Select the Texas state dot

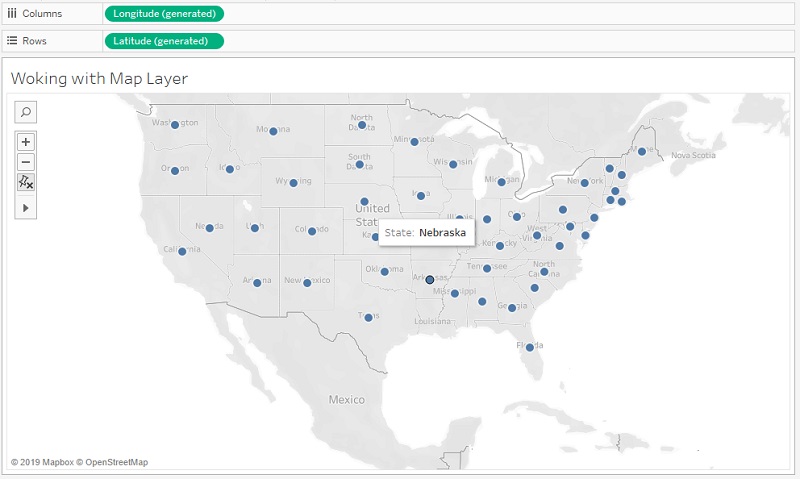[x=368, y=318]
